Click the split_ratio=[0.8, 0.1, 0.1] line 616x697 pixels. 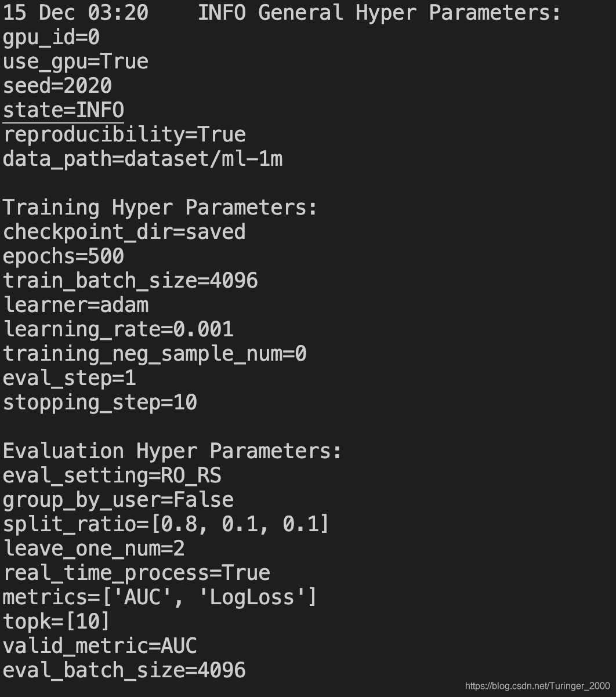[x=166, y=524]
